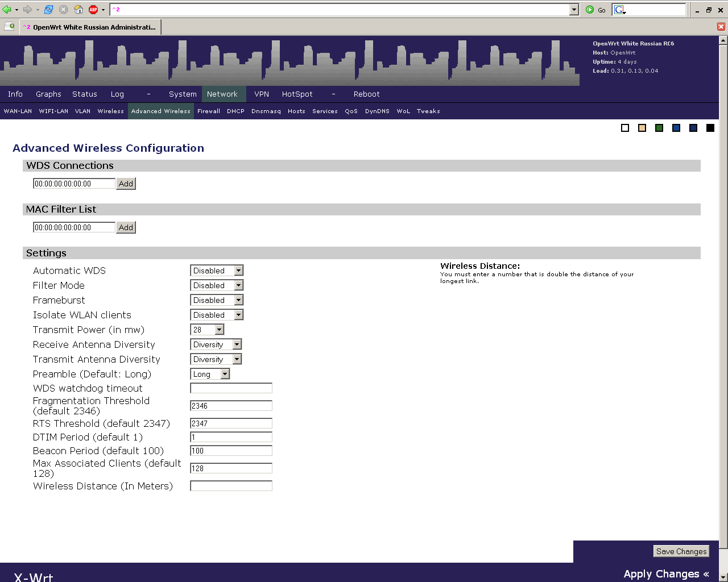This screenshot has height=582, width=728.
Task: Switch to the Dnsmasq subpage
Action: point(266,111)
